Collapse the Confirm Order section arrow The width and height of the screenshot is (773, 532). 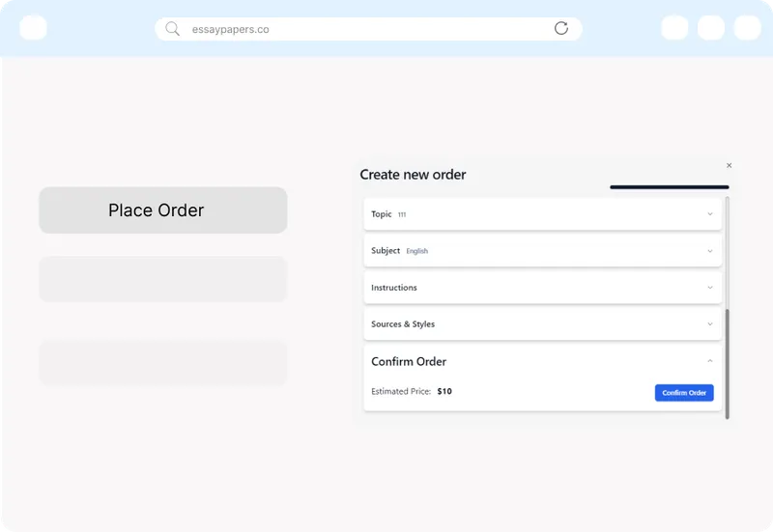coord(710,361)
